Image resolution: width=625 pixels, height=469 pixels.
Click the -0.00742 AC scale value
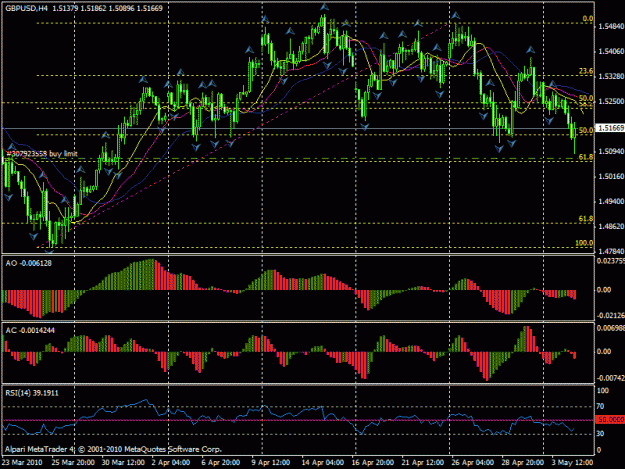point(611,378)
